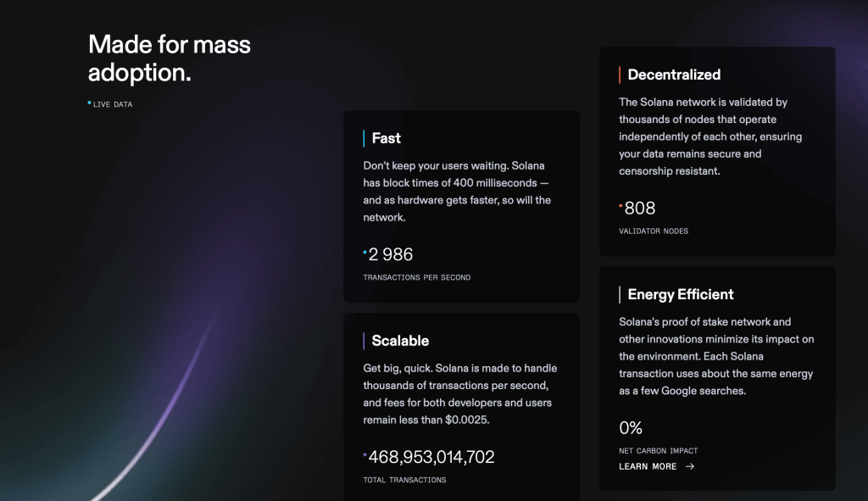Click the Validator Nodes label

point(654,231)
